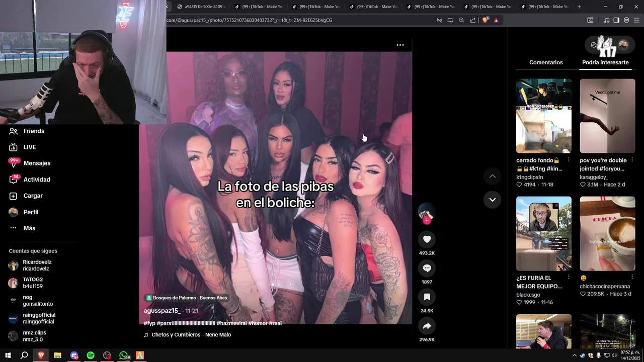Go to previous post with up chevron

click(492, 176)
